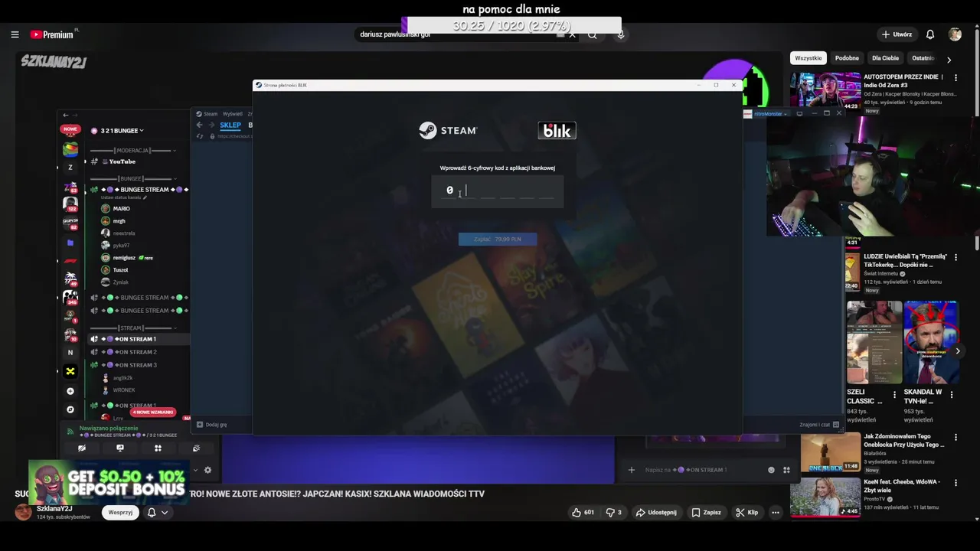Open options for LUDZIE Uwielbiali video
The width and height of the screenshot is (980, 551).
(x=955, y=257)
